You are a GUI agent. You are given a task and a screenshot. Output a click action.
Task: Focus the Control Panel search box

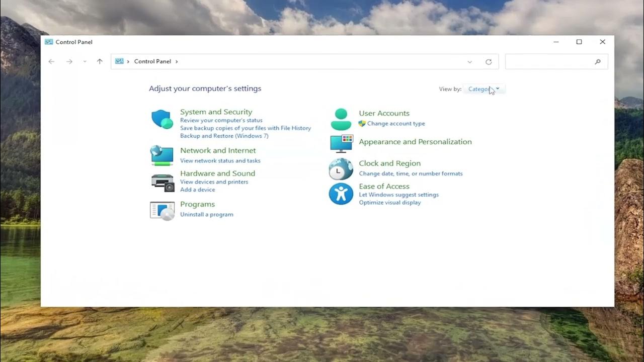[x=556, y=62]
